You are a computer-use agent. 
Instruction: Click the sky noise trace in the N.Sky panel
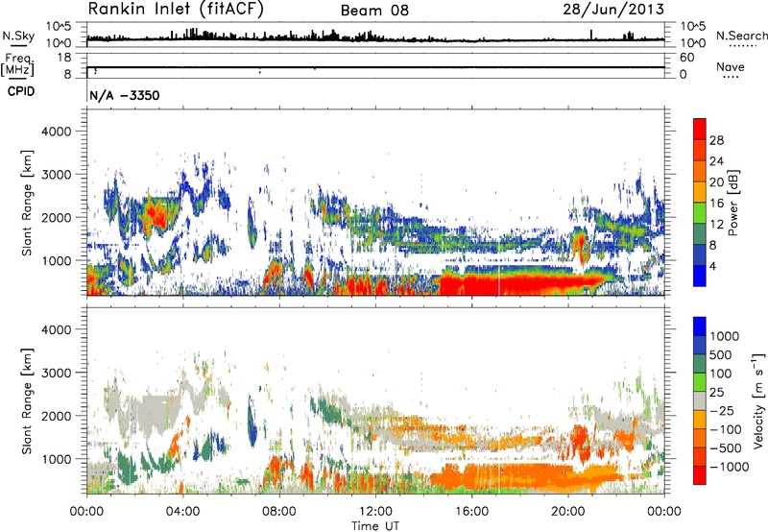coord(375,37)
